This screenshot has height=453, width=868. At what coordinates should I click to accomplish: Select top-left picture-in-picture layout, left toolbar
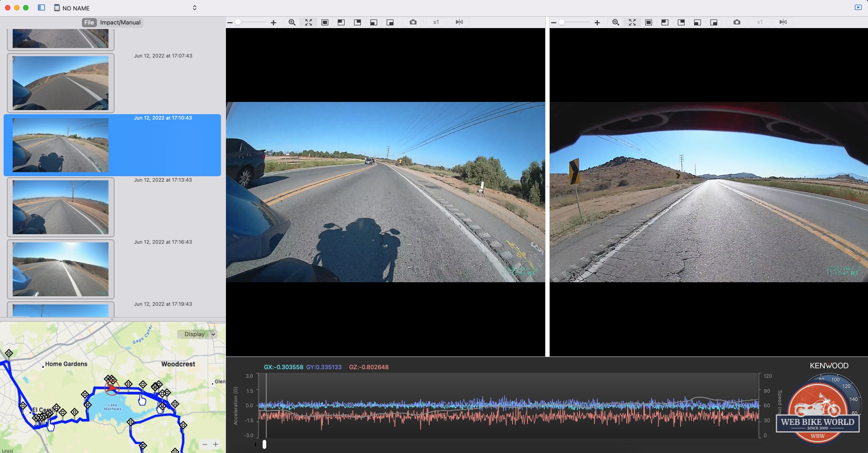(341, 22)
